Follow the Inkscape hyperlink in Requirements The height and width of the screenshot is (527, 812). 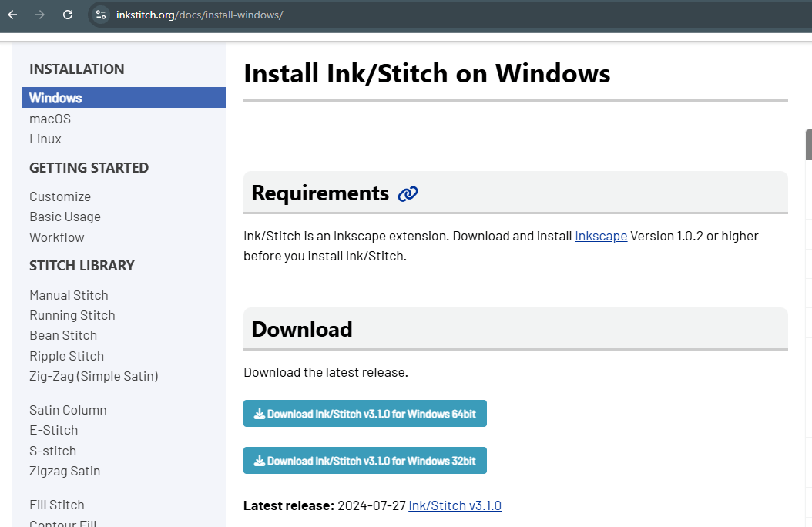tap(601, 236)
